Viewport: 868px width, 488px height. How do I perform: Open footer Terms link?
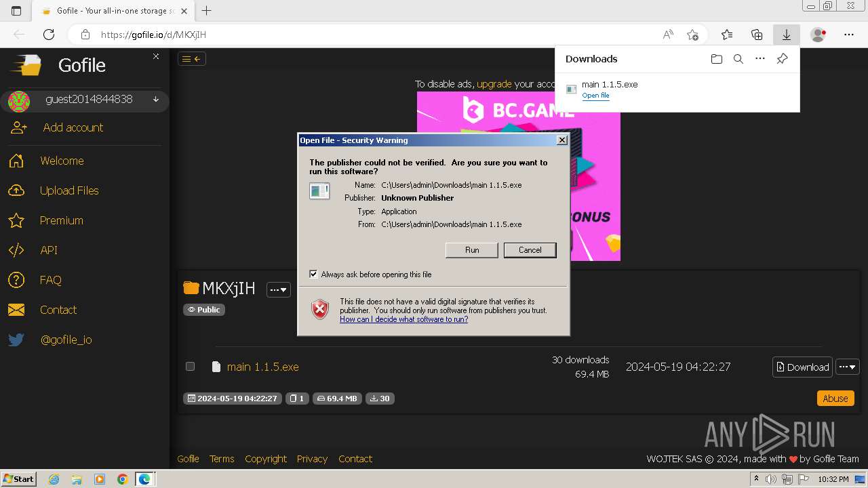pos(222,459)
